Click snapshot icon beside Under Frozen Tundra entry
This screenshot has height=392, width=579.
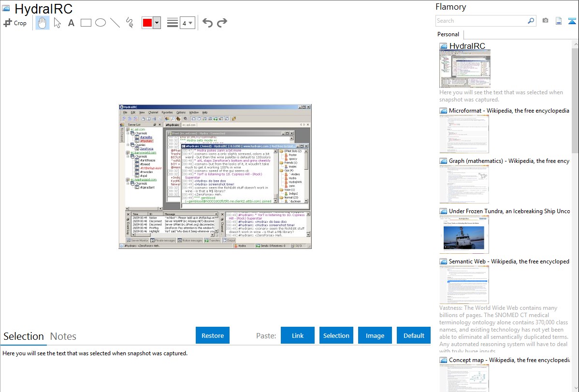(443, 211)
